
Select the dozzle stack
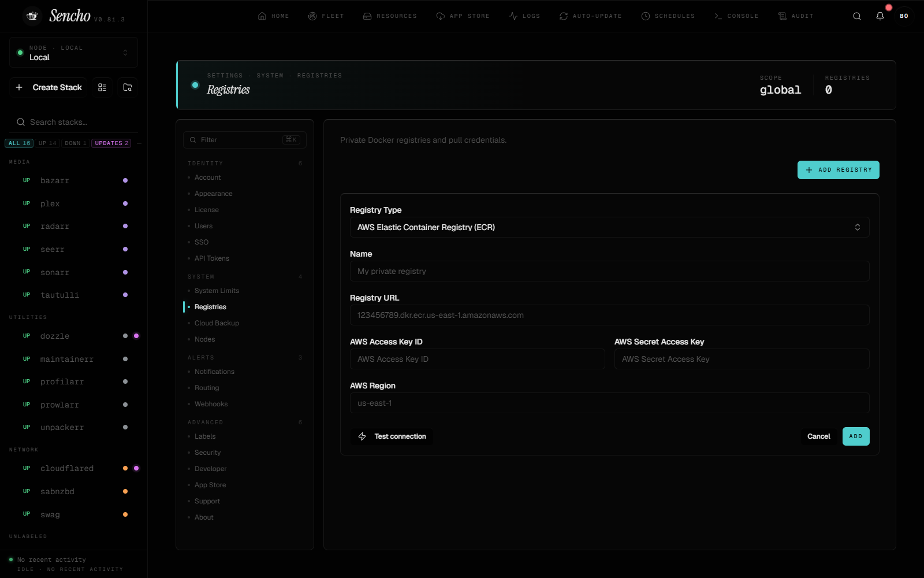tap(73, 336)
